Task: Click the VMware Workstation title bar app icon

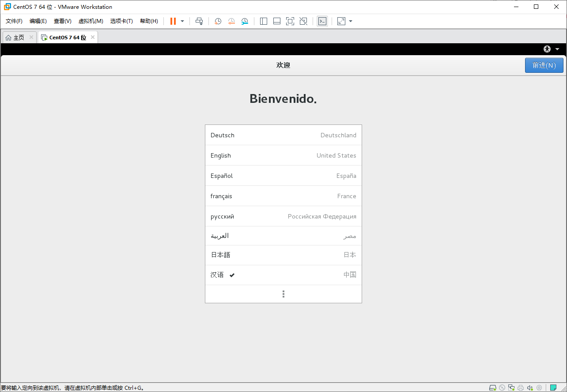Action: point(8,7)
